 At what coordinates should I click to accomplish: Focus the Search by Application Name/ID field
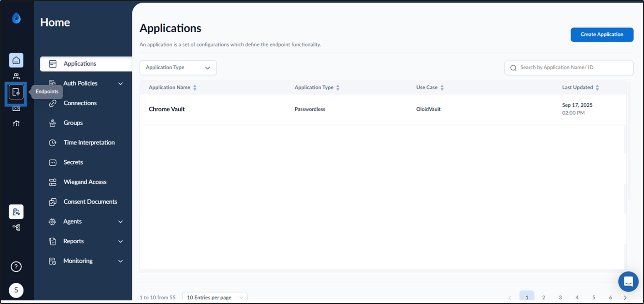pyautogui.click(x=569, y=67)
